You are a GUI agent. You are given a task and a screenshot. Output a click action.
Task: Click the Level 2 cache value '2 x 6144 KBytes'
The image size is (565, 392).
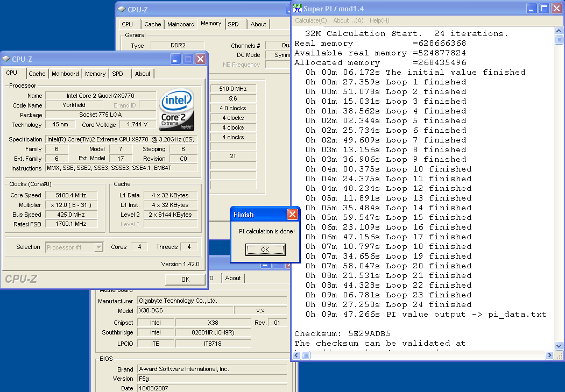(171, 215)
